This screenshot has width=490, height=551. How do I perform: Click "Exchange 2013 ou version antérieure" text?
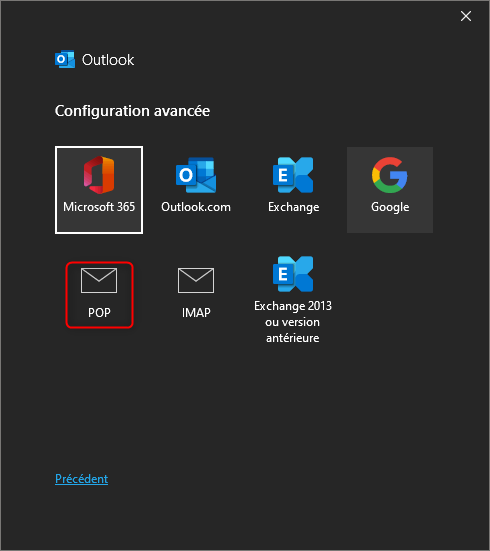(x=293, y=322)
